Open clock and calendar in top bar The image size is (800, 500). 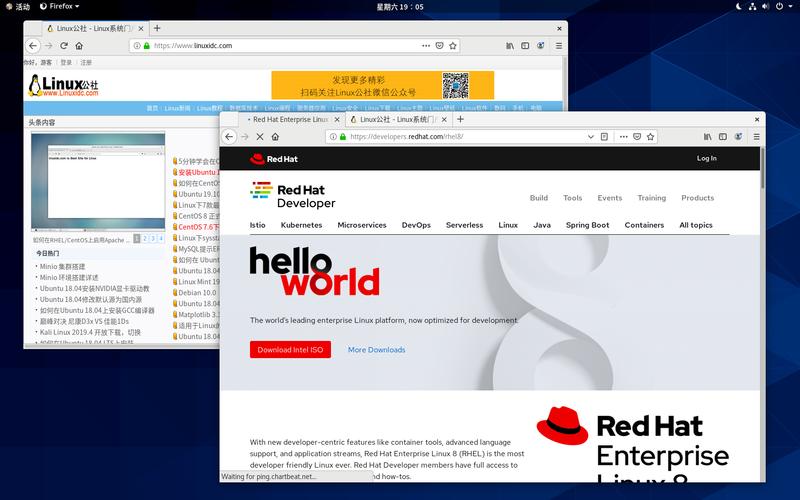[x=400, y=7]
